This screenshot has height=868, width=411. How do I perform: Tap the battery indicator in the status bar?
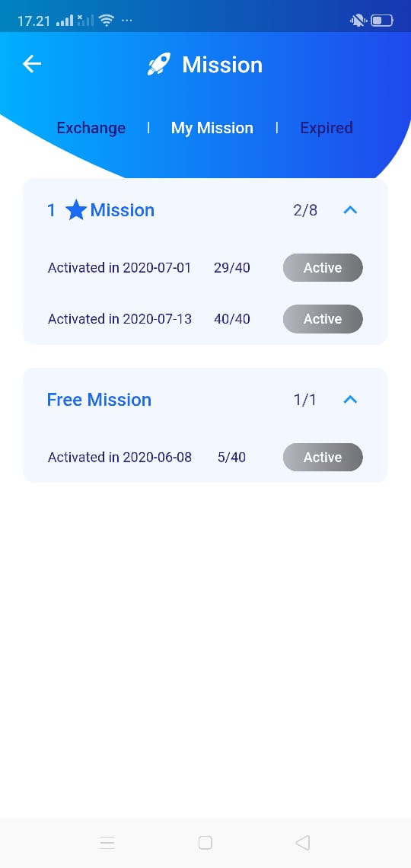point(382,21)
